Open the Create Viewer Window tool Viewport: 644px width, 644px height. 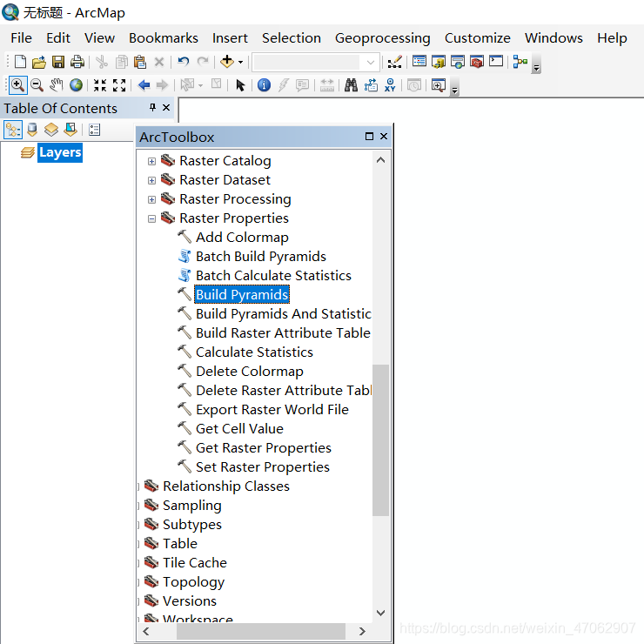pyautogui.click(x=439, y=85)
